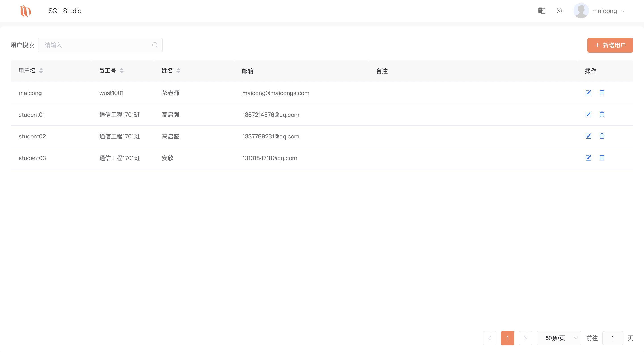Sort table by 员工号 column

pos(121,71)
